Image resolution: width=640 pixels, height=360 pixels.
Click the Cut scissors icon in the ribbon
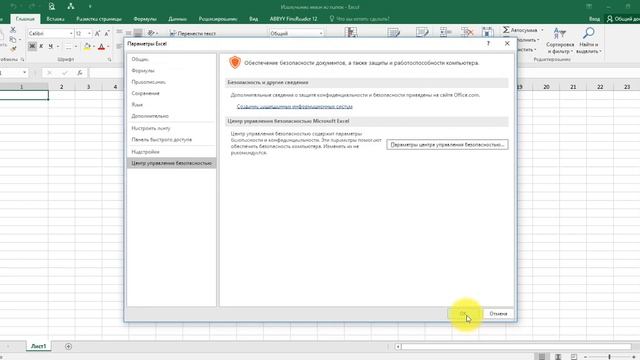coord(13,30)
